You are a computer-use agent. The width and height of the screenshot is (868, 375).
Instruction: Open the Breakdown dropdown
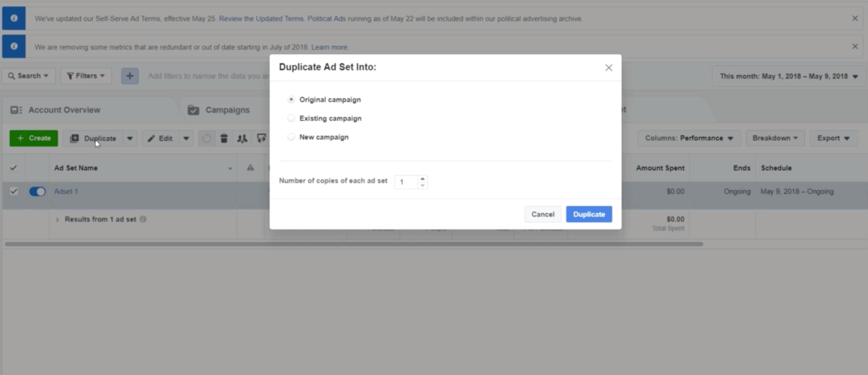pyautogui.click(x=775, y=138)
